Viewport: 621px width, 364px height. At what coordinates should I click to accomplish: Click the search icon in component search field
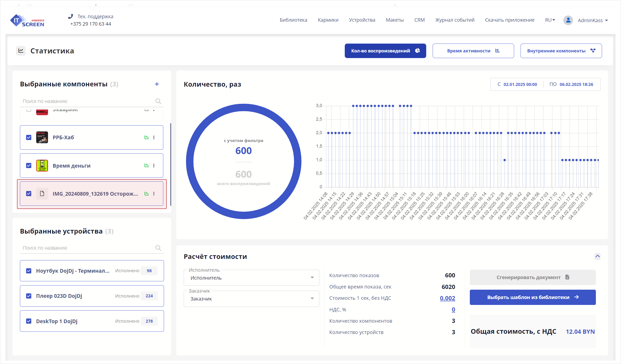tap(159, 101)
